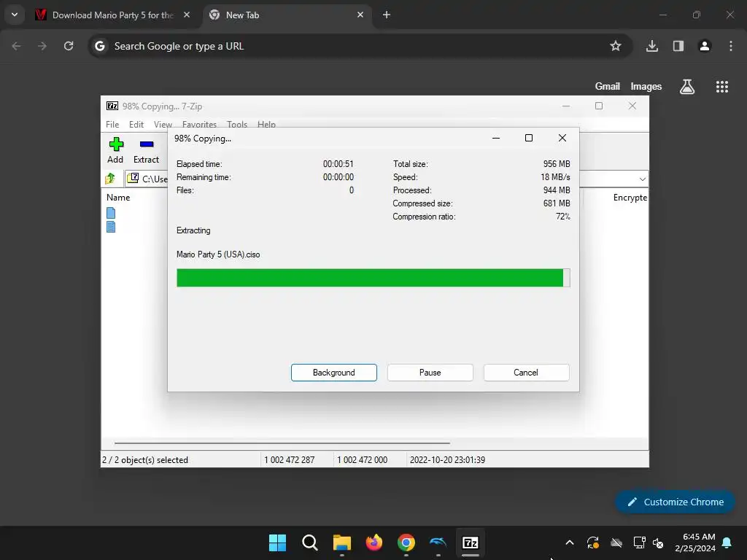Viewport: 747px width, 560px height.
Task: Click the 7-Zip taskbar icon
Action: [471, 542]
